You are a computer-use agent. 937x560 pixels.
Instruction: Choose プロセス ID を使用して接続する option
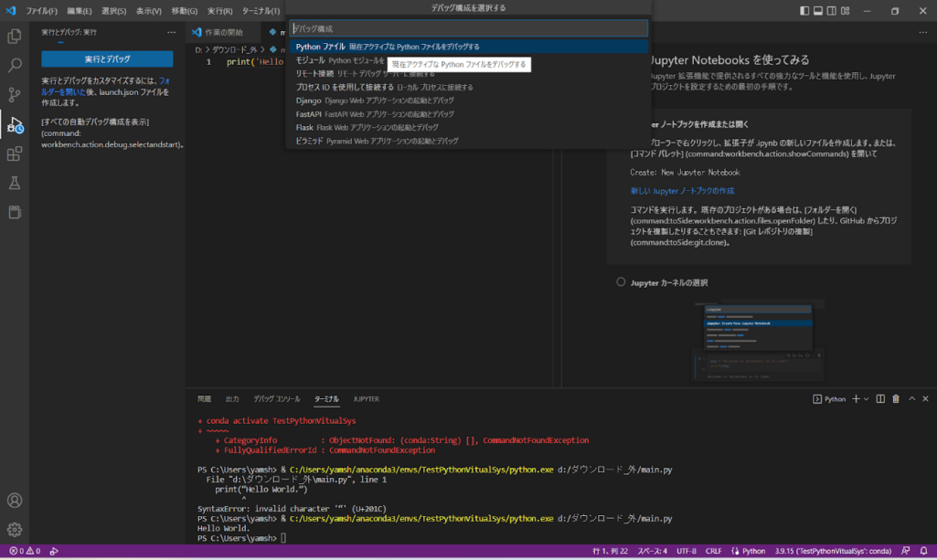[468, 87]
